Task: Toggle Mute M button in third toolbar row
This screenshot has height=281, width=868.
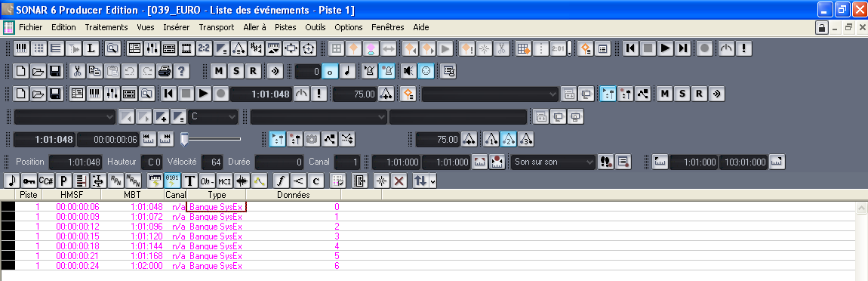Action: [x=664, y=94]
